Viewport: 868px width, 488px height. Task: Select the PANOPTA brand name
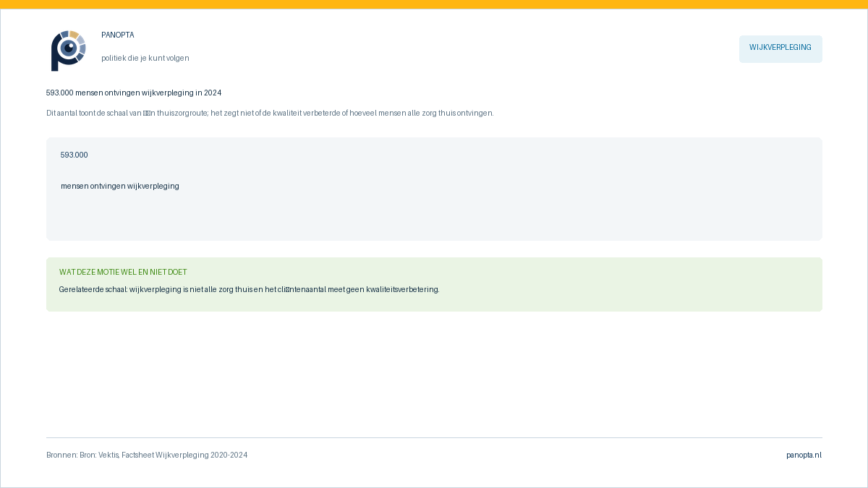pos(117,35)
